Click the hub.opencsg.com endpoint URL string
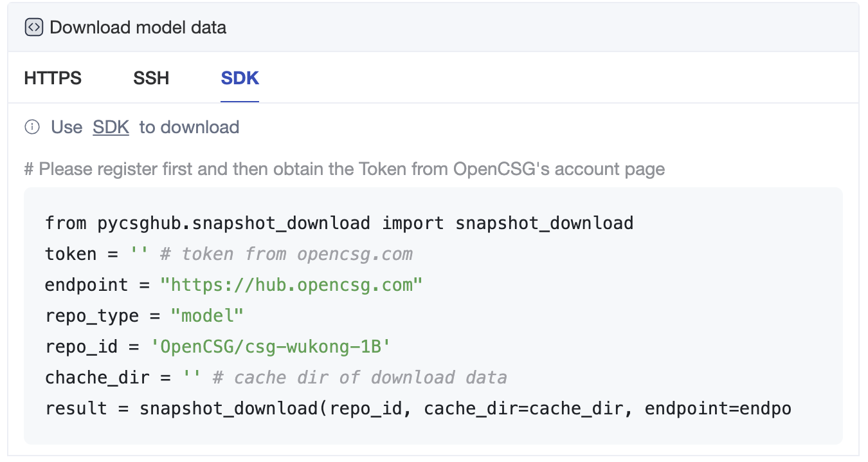This screenshot has width=868, height=462. point(291,285)
